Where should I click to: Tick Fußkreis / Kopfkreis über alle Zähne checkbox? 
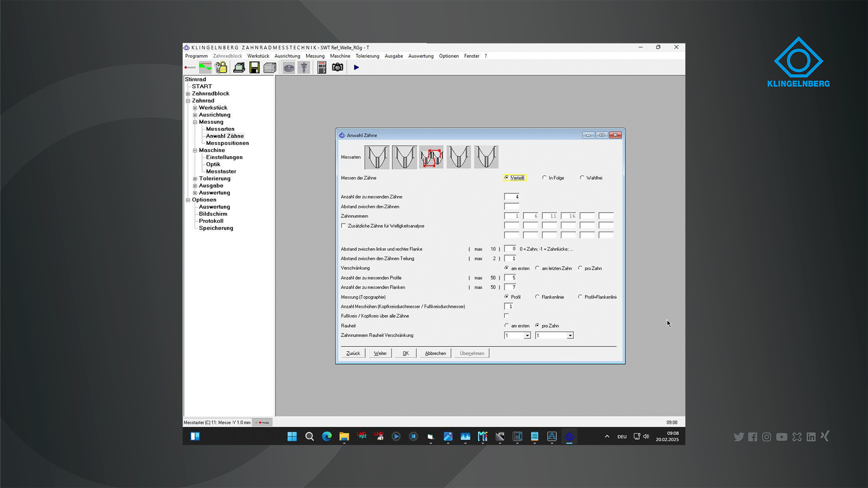pos(506,316)
